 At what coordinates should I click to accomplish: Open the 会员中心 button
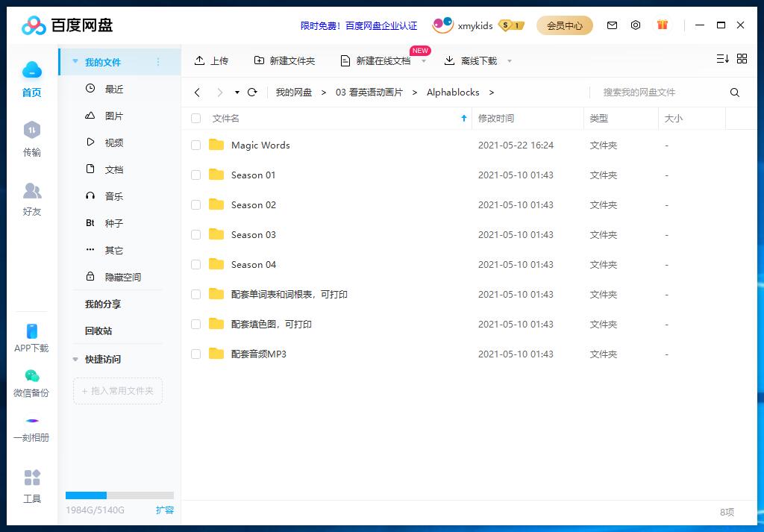pyautogui.click(x=564, y=25)
